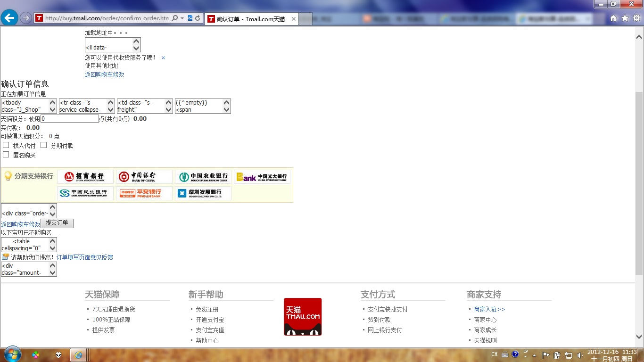Click the CH input language indicator
The width and height of the screenshot is (644, 362).
point(494,354)
